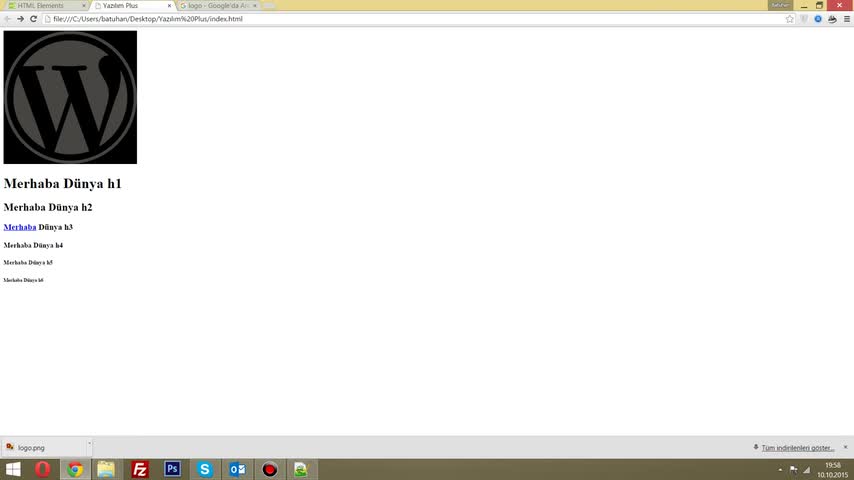Click the Chrome user profile button
This screenshot has width=854, height=480.
point(780,5)
